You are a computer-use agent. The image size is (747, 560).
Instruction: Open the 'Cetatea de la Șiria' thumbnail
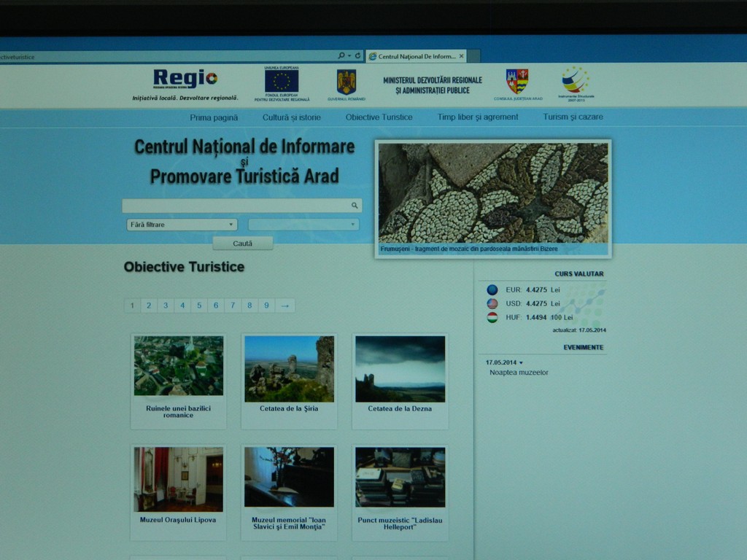pyautogui.click(x=289, y=368)
